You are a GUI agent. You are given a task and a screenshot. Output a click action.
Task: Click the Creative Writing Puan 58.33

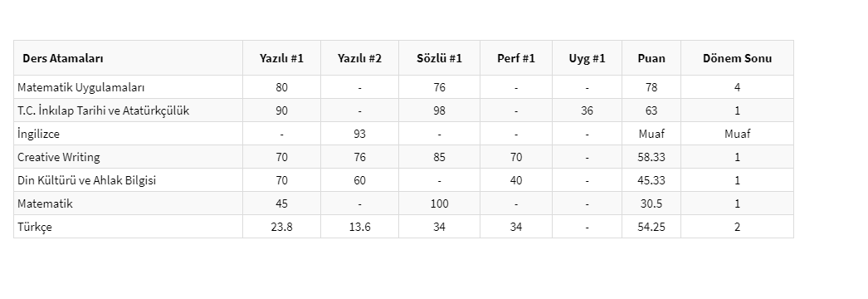[x=651, y=157]
